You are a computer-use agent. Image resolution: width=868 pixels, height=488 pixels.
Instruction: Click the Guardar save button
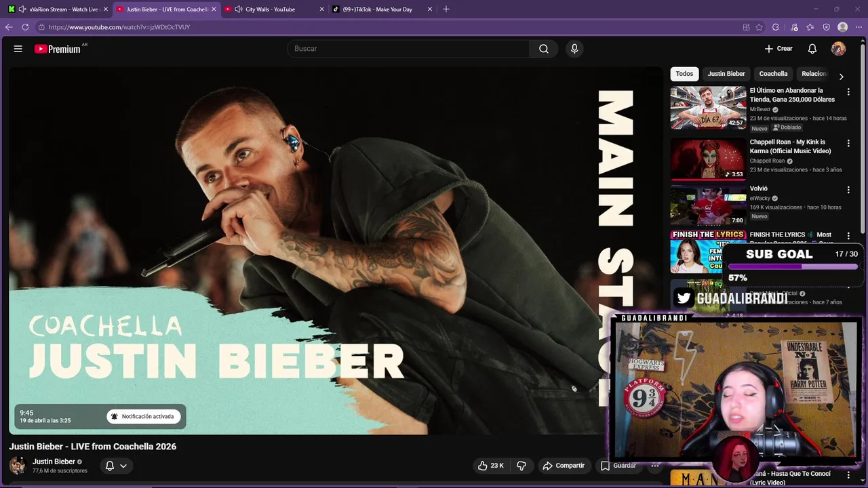618,466
